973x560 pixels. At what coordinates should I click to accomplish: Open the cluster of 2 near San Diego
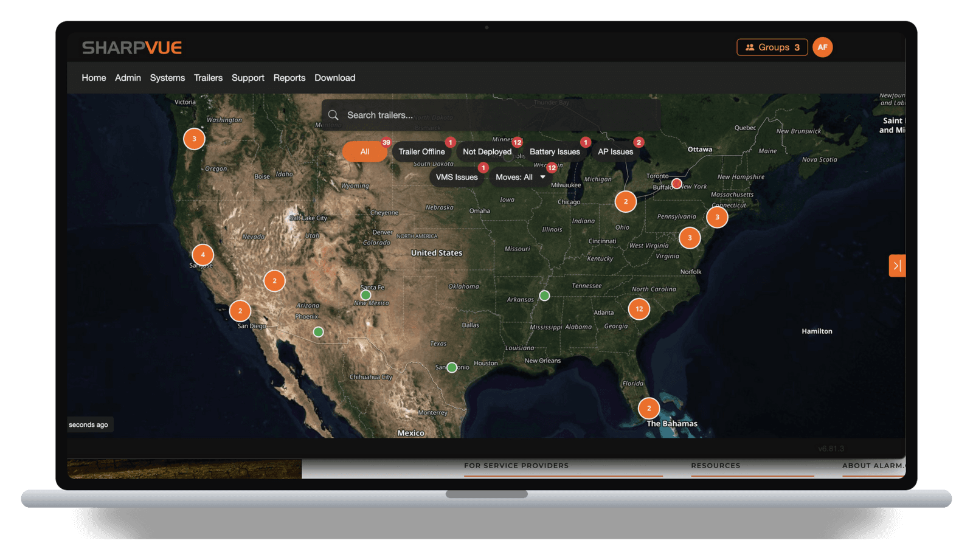[x=240, y=311]
